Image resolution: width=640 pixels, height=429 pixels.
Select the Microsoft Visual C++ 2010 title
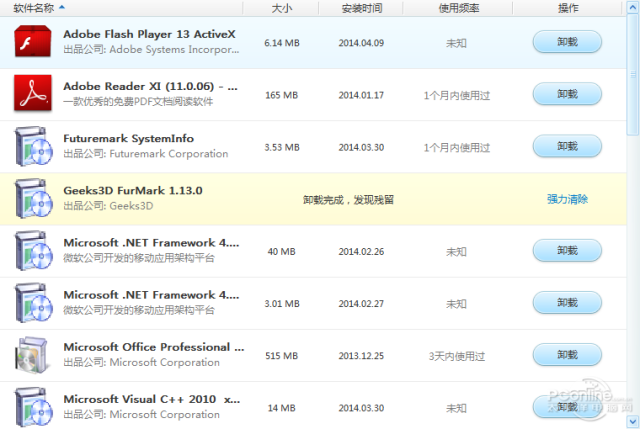(x=152, y=399)
